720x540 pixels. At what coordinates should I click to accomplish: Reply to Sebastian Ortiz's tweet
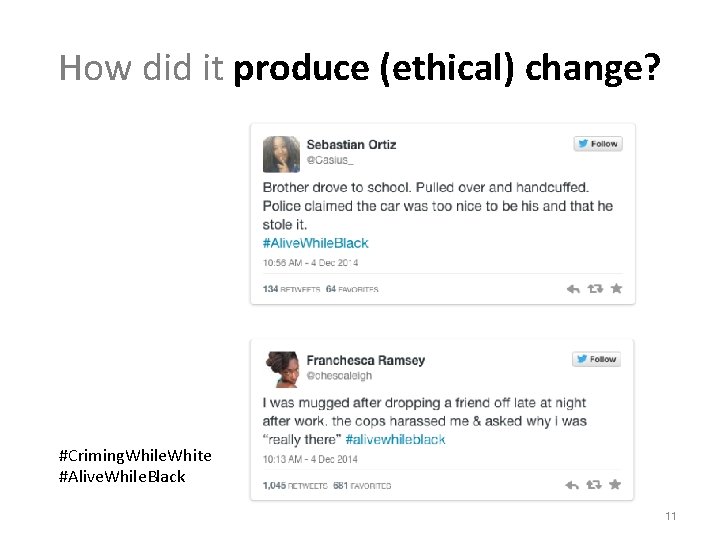click(573, 289)
